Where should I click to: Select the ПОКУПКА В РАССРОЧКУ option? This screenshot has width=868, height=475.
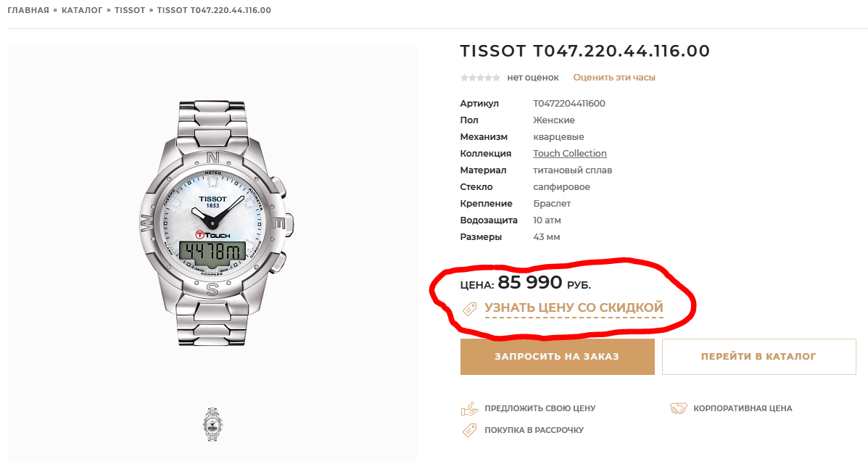coord(534,430)
